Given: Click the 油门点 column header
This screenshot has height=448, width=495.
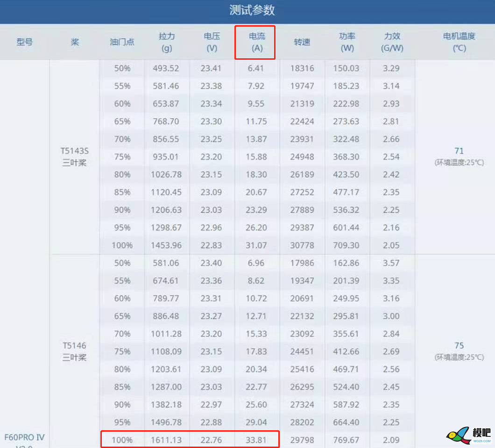Looking at the screenshot, I should 122,42.
